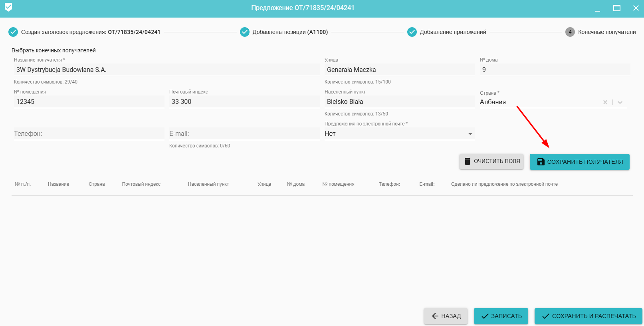Click the E-mail input field
The width and height of the screenshot is (644, 326).
pyautogui.click(x=244, y=134)
